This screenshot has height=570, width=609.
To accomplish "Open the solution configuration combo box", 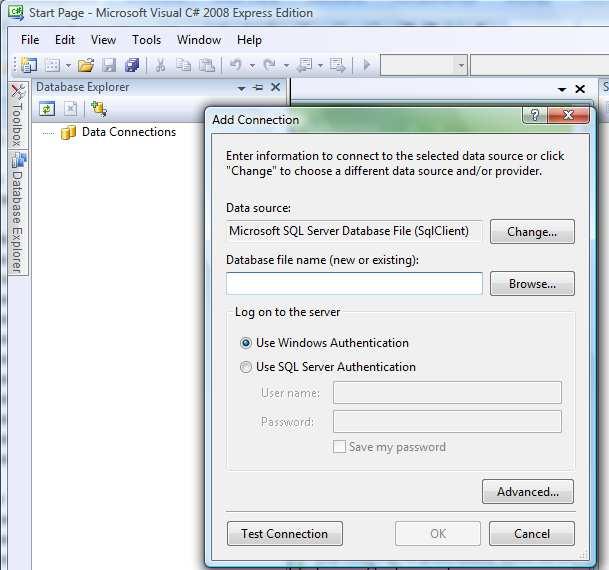I will 424,65.
